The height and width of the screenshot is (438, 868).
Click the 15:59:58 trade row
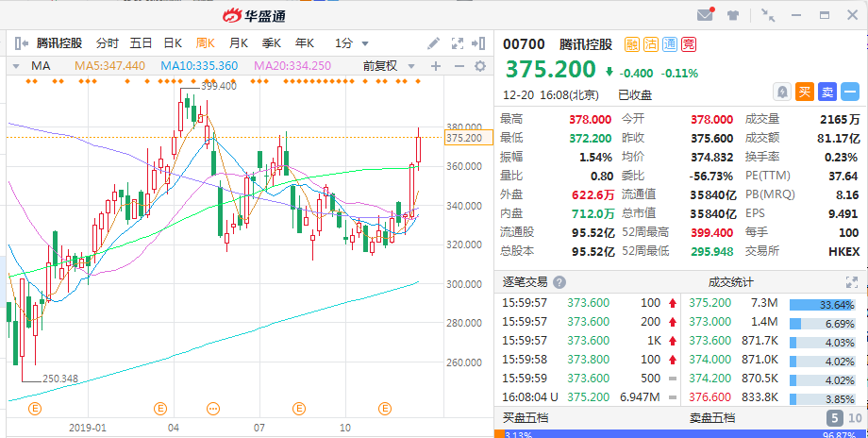pos(588,360)
